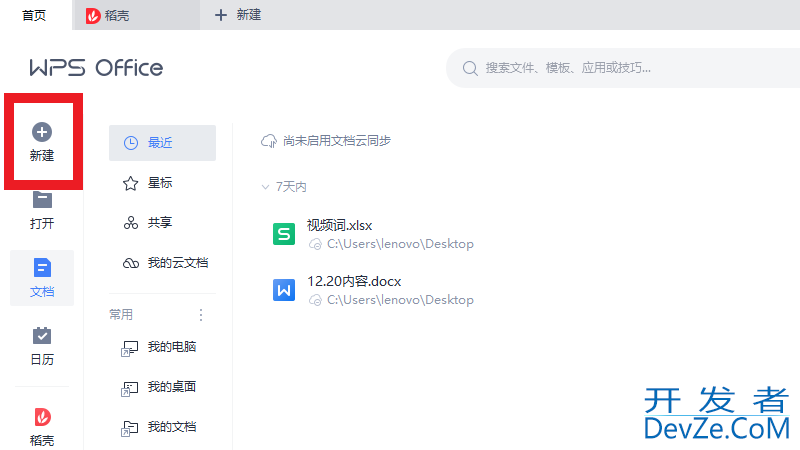This screenshot has height=450, width=800.
Task: Collapse the 7天内 group chevron
Action: (x=265, y=187)
